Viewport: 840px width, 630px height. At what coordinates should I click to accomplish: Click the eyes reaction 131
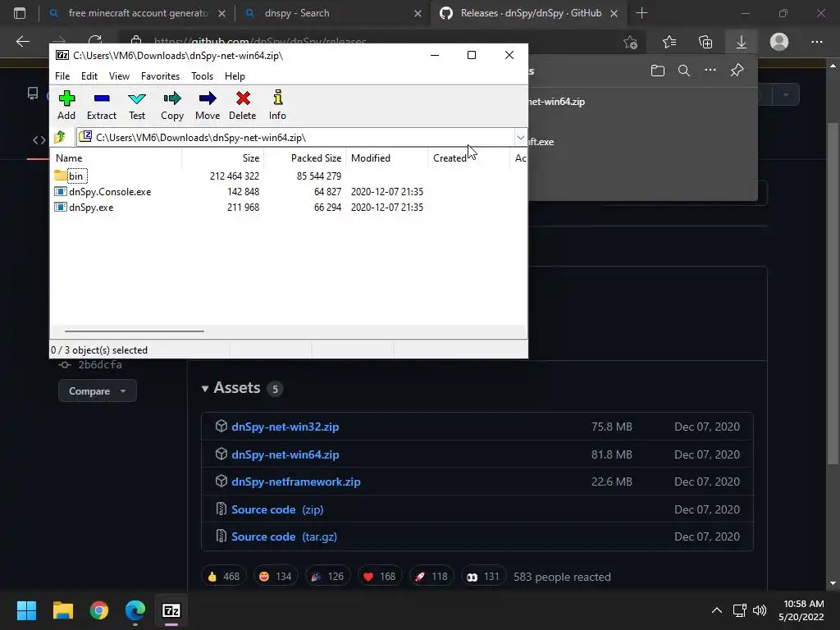[x=483, y=577]
